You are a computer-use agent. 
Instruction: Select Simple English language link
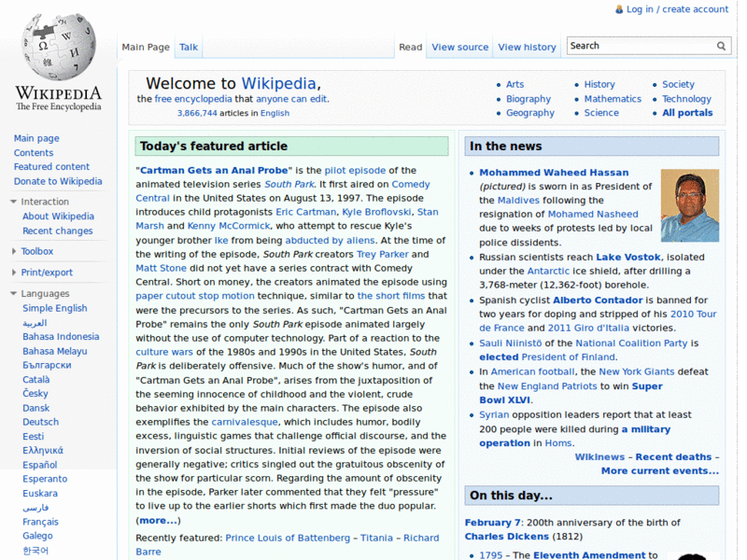[55, 308]
